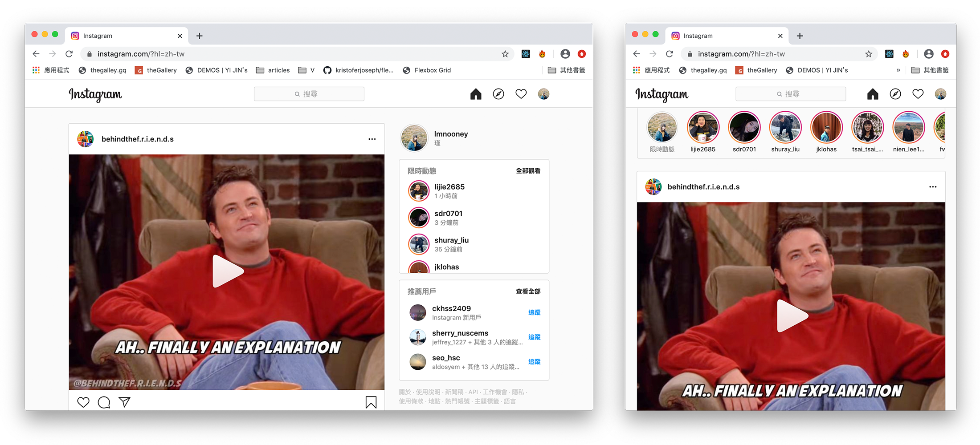
Task: Click search field in right window
Action: (x=791, y=94)
